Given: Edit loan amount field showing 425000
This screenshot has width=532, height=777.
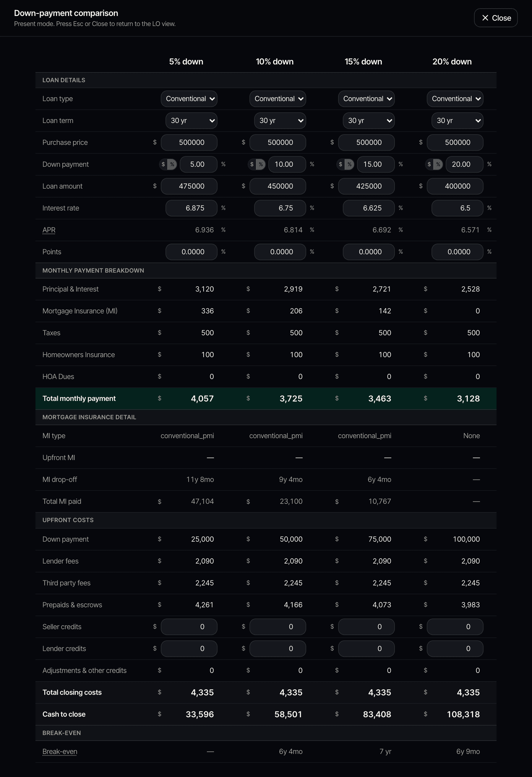Looking at the screenshot, I should [x=366, y=186].
